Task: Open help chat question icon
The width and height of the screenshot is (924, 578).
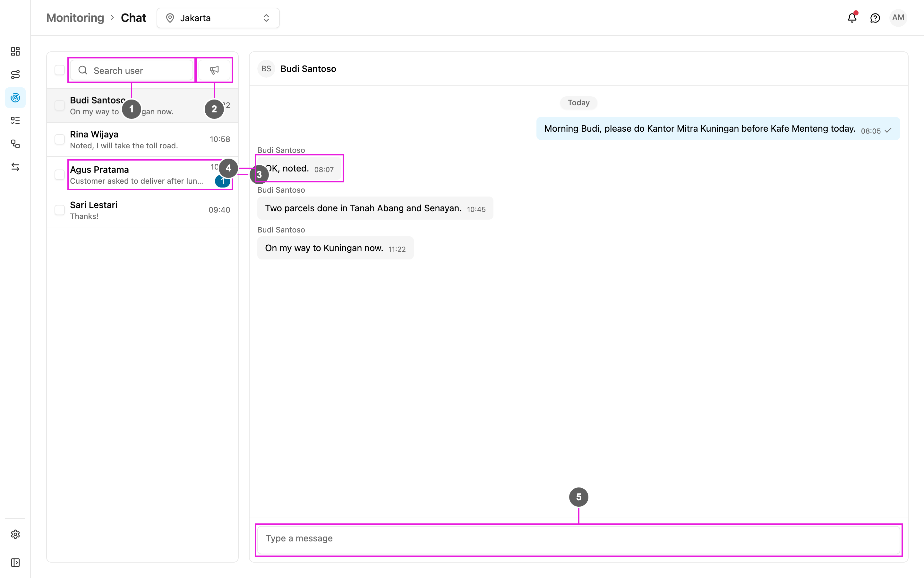Action: pos(875,18)
